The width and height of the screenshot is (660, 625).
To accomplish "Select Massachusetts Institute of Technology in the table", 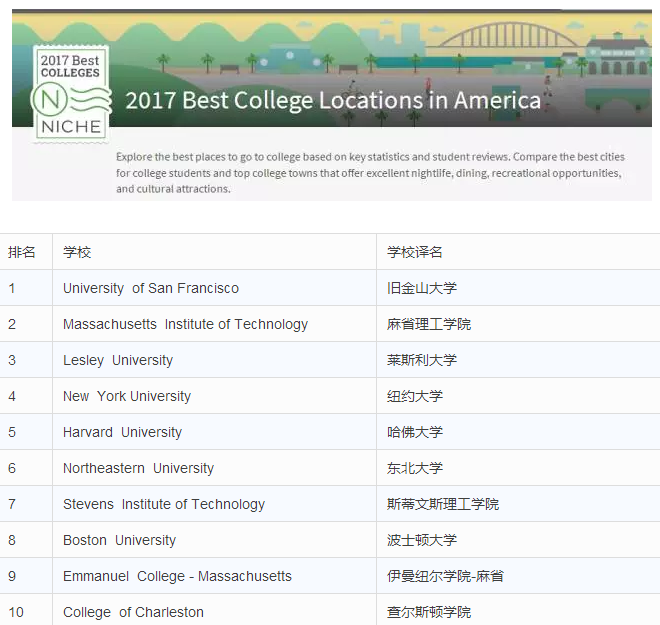I will click(x=185, y=324).
